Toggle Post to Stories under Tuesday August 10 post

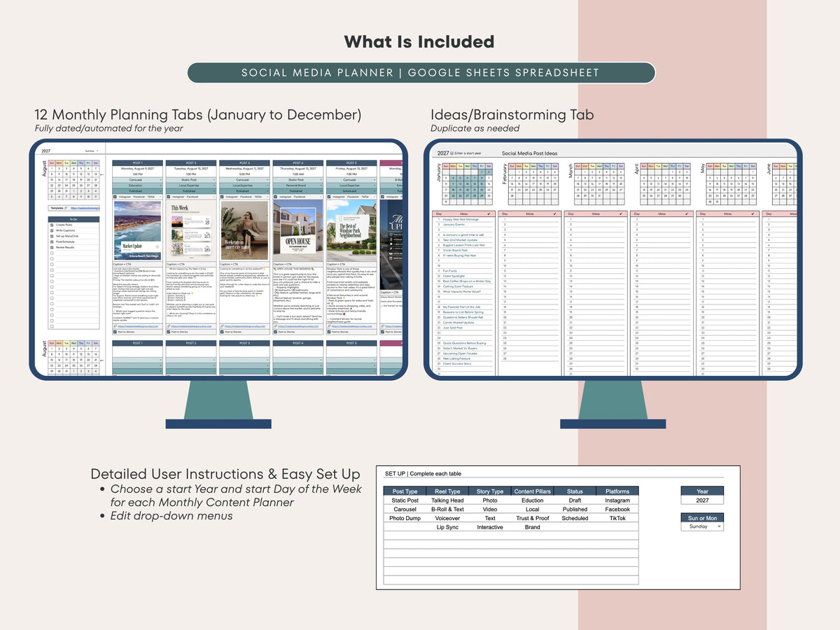coord(168,332)
